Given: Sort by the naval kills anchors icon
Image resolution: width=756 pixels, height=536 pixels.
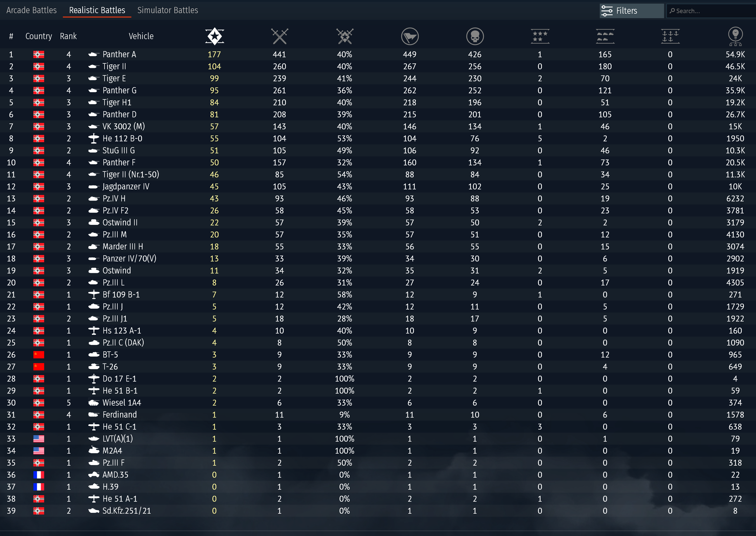Looking at the screenshot, I should 670,36.
